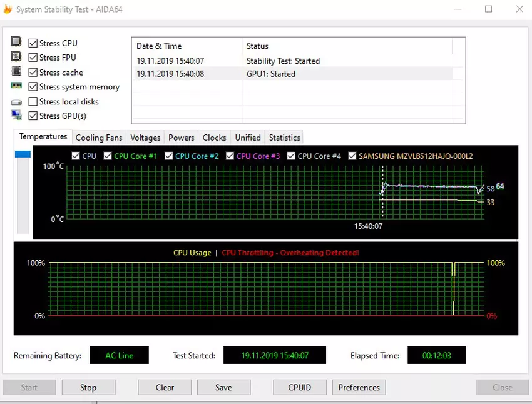The image size is (532, 404).
Task: Click the RAM module icon beside system memory
Action: 16,86
